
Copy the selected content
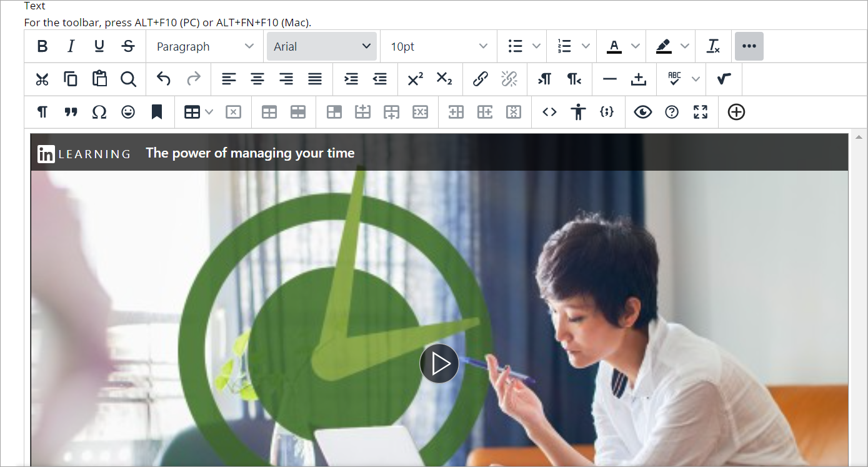click(x=71, y=79)
